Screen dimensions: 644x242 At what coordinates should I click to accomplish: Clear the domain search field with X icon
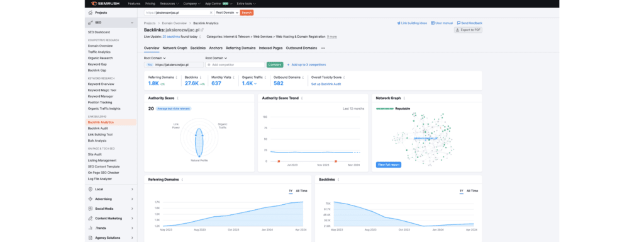click(211, 13)
